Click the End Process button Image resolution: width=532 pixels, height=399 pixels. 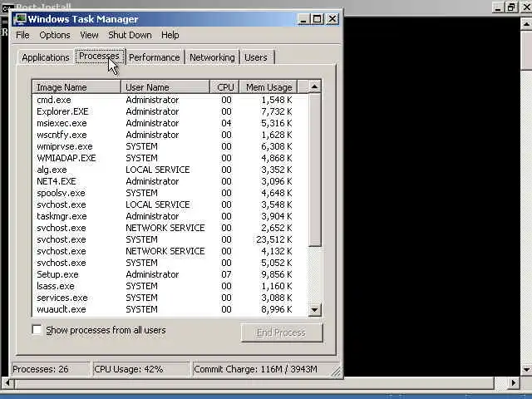pyautogui.click(x=282, y=332)
